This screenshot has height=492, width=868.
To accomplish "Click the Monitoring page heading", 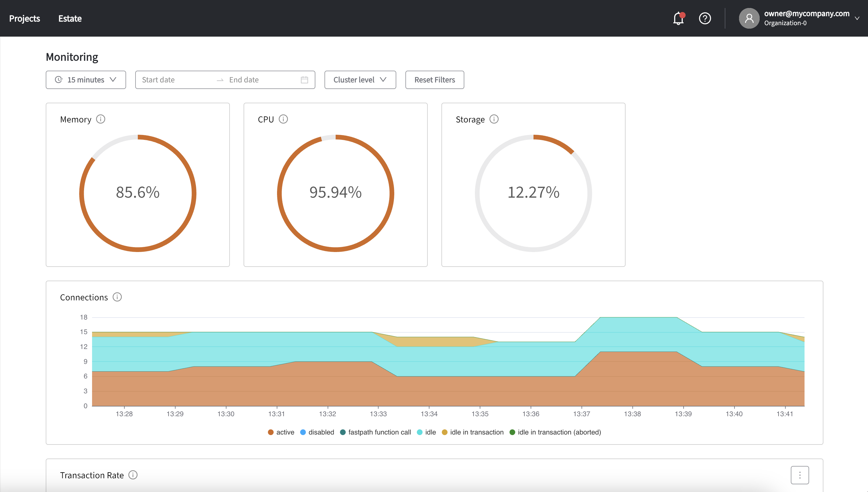I will 72,57.
